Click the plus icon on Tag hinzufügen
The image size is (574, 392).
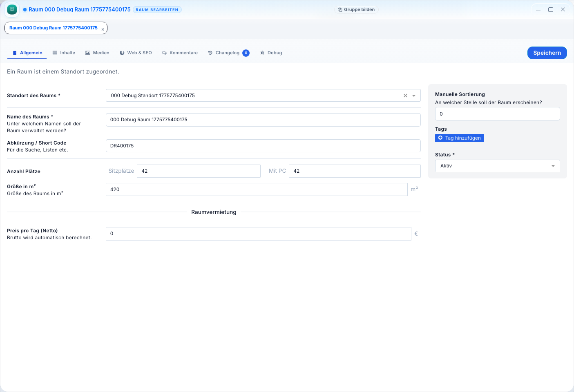coord(440,138)
